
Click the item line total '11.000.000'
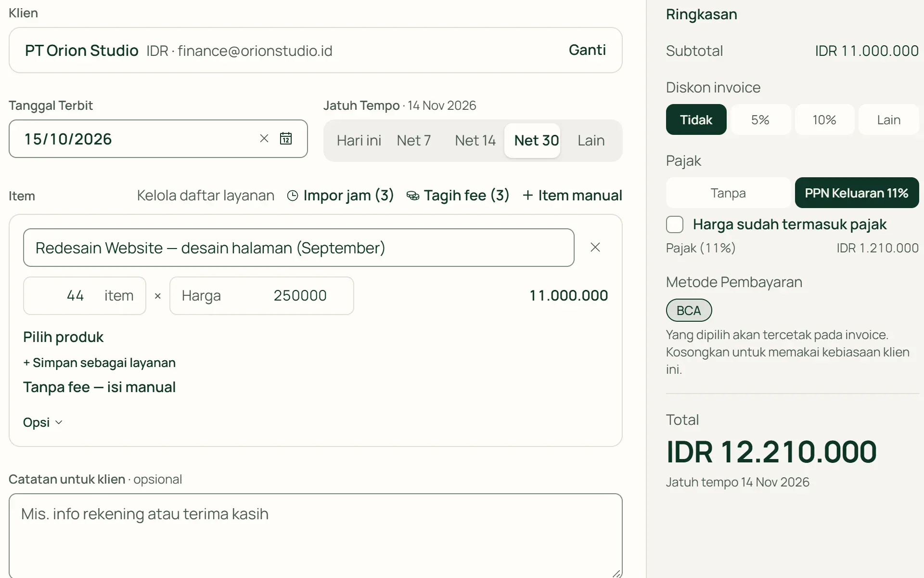click(x=568, y=295)
